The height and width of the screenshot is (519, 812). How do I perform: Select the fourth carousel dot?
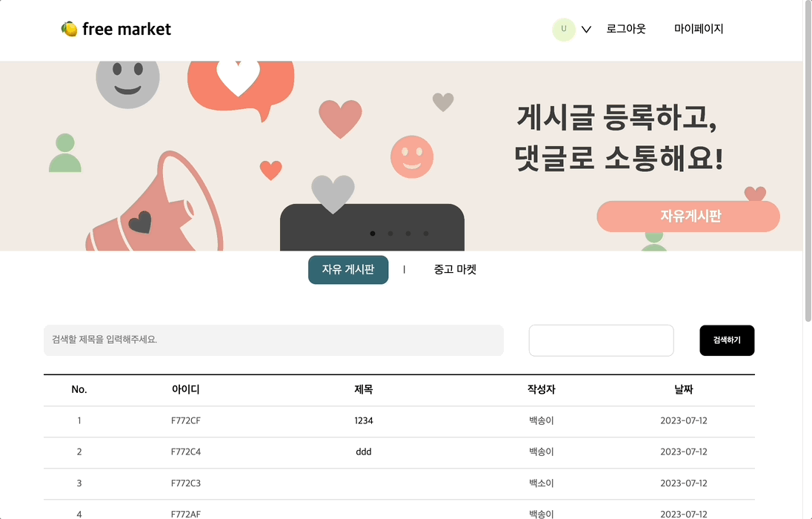pyautogui.click(x=426, y=233)
